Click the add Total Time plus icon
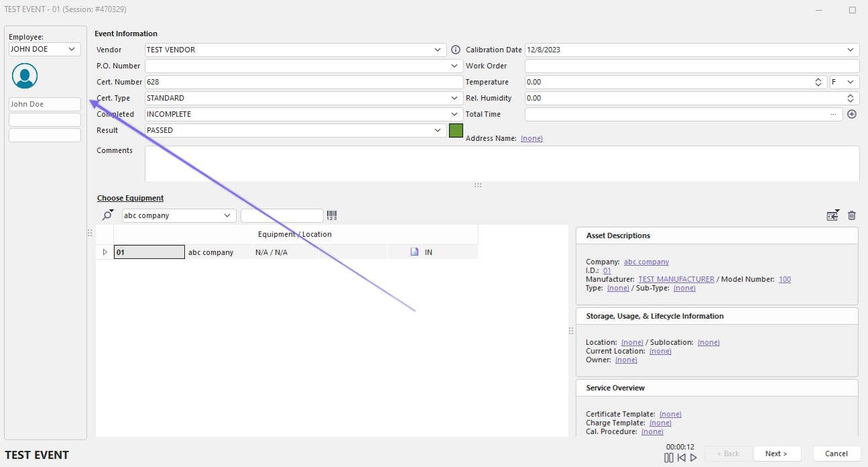The height and width of the screenshot is (467, 868). (x=852, y=114)
